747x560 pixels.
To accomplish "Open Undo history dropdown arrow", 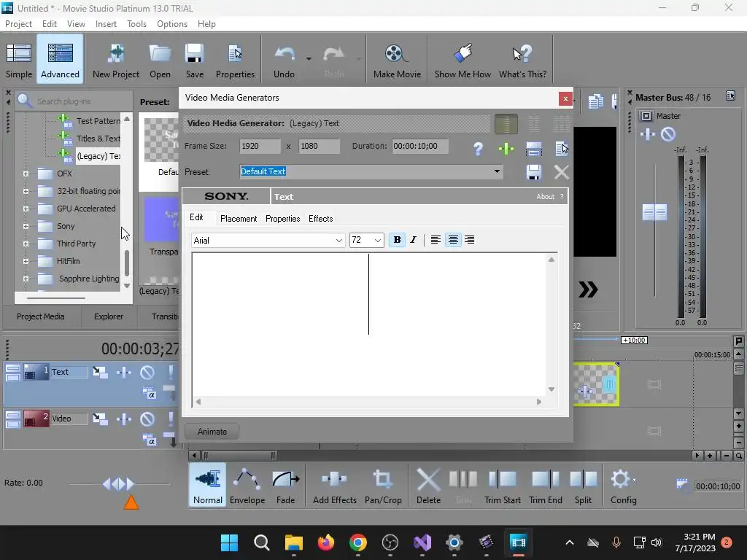I will (x=309, y=59).
